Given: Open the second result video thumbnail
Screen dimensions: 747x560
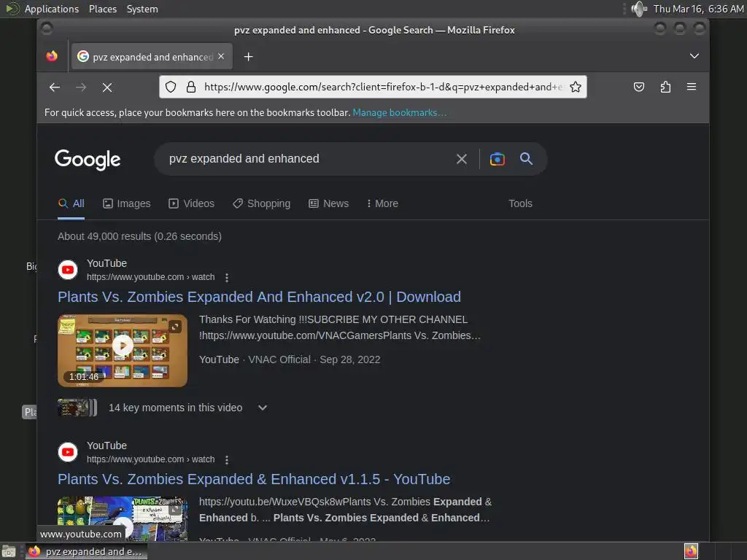Looking at the screenshot, I should pos(123,518).
